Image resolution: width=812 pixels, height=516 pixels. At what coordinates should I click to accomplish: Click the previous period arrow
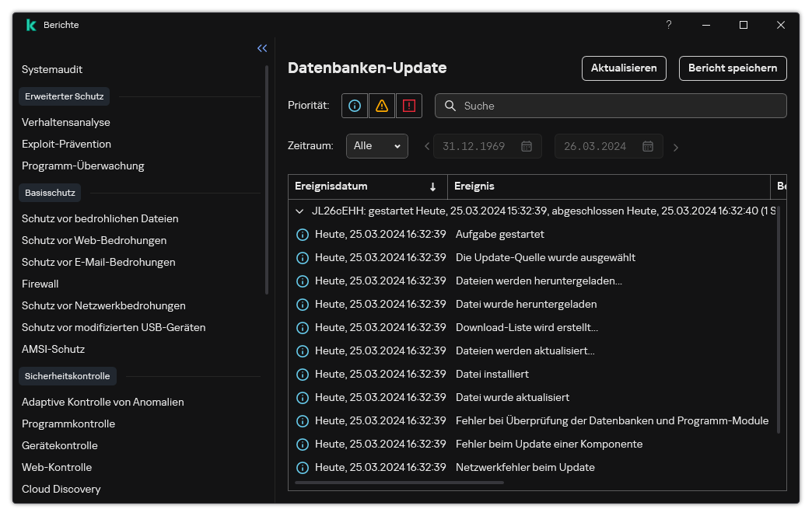tap(427, 147)
